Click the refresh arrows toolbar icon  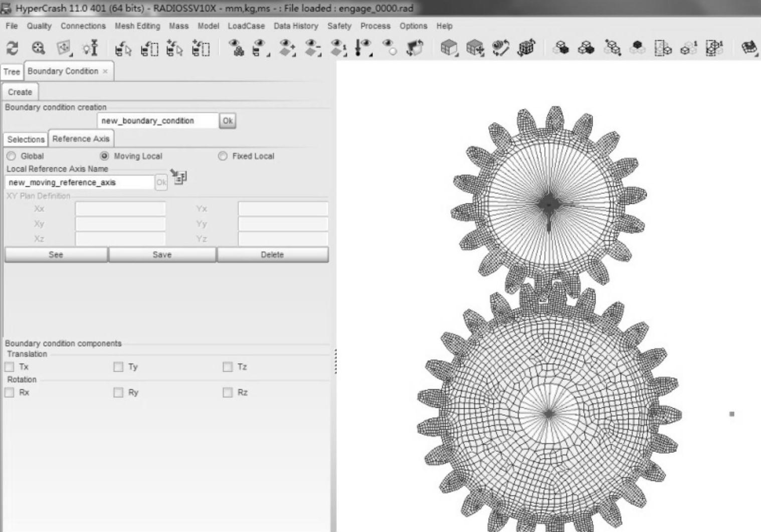(x=12, y=48)
